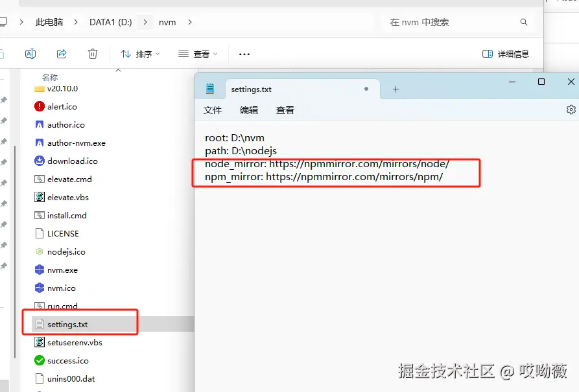Select the success.ico file icon

(40, 360)
